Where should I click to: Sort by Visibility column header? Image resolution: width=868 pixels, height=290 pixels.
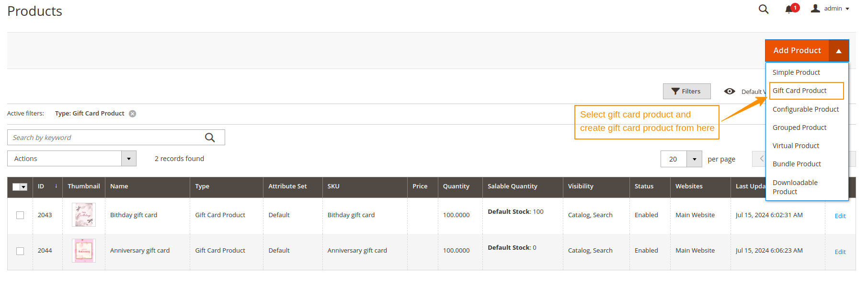pos(596,186)
